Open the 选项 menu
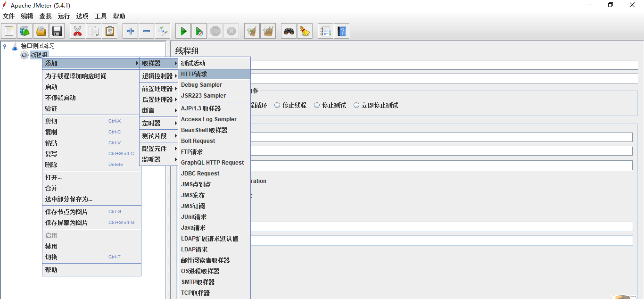The width and height of the screenshot is (644, 299). click(83, 16)
